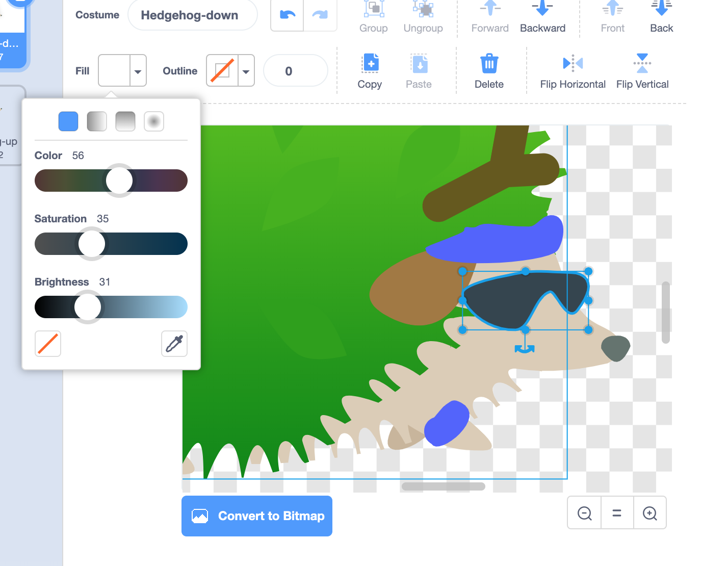Pick a color with the eyedropper tool

tap(174, 344)
